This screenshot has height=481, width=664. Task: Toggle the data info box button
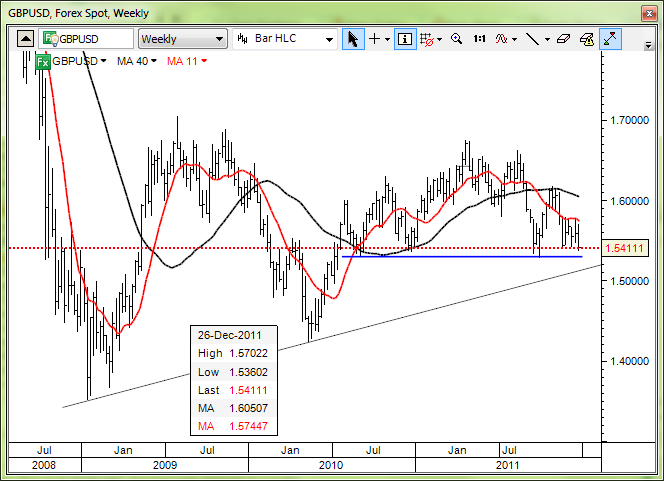click(405, 39)
